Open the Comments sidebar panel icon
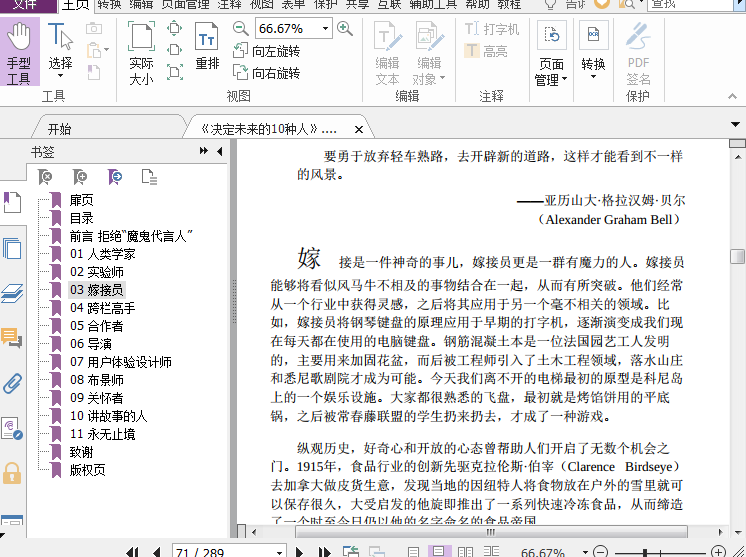Screen dimensions: 746x557 12,337
